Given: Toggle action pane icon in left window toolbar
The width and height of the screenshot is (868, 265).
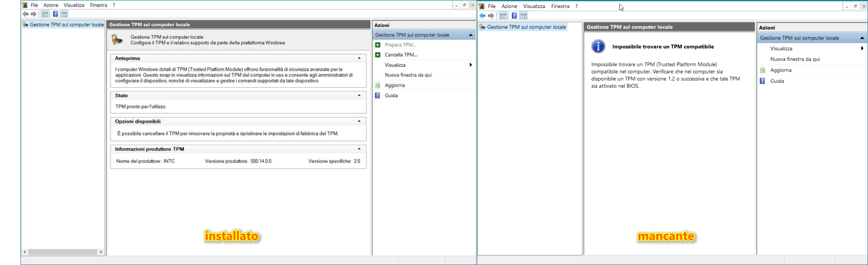Looking at the screenshot, I should pos(64,14).
